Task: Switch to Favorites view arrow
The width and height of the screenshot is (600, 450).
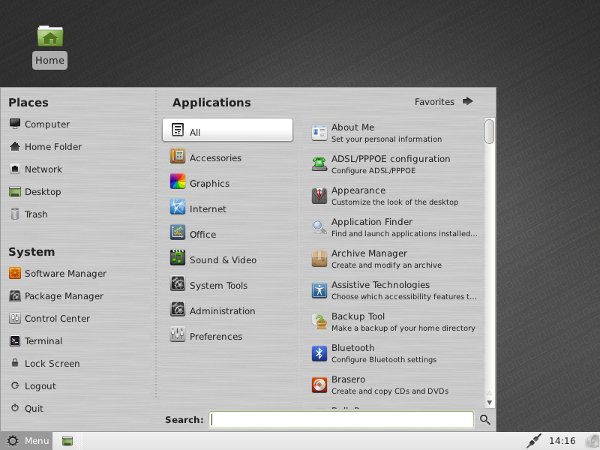Action: [x=468, y=101]
